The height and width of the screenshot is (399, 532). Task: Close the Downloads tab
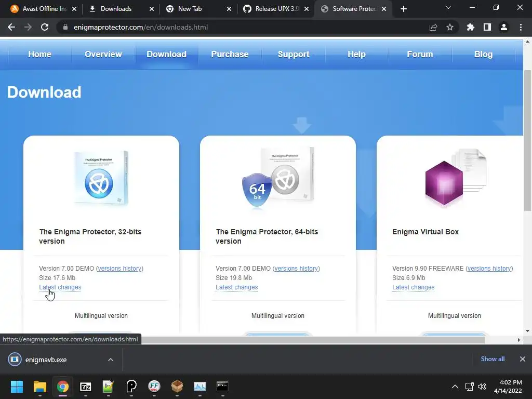click(152, 9)
